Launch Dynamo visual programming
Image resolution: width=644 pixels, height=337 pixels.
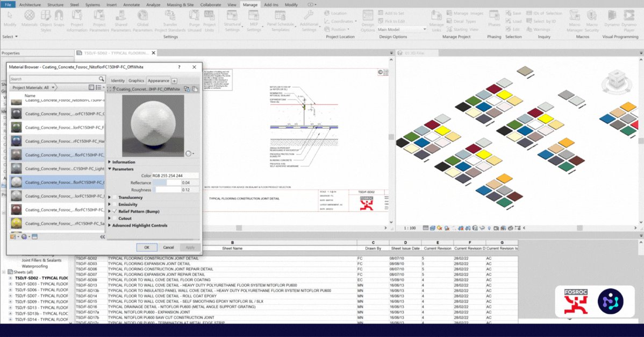612,18
